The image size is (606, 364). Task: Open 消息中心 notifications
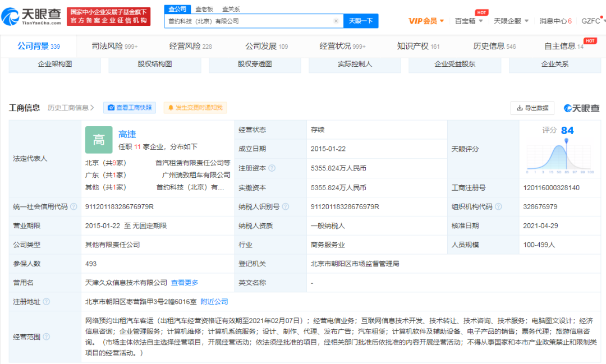[555, 21]
